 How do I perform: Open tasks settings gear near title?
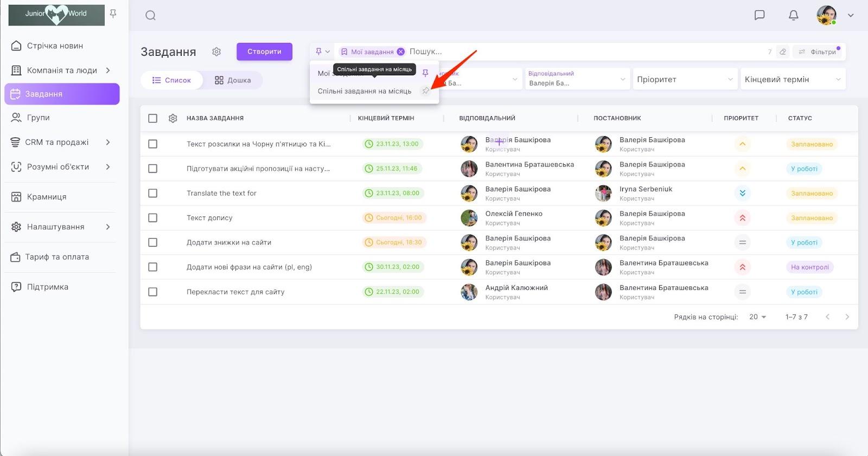[x=216, y=52]
